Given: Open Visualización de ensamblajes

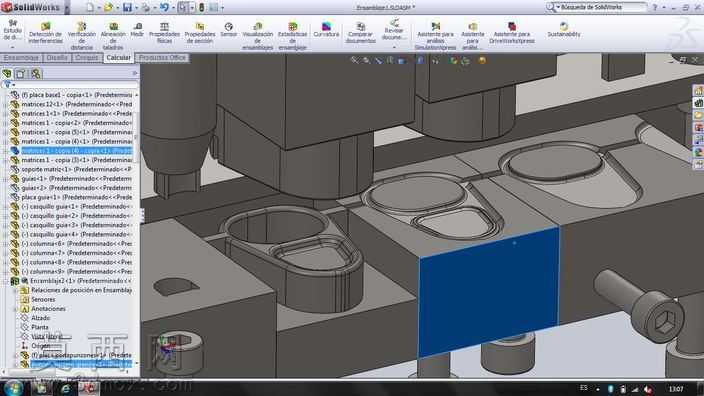Looking at the screenshot, I should point(258,35).
